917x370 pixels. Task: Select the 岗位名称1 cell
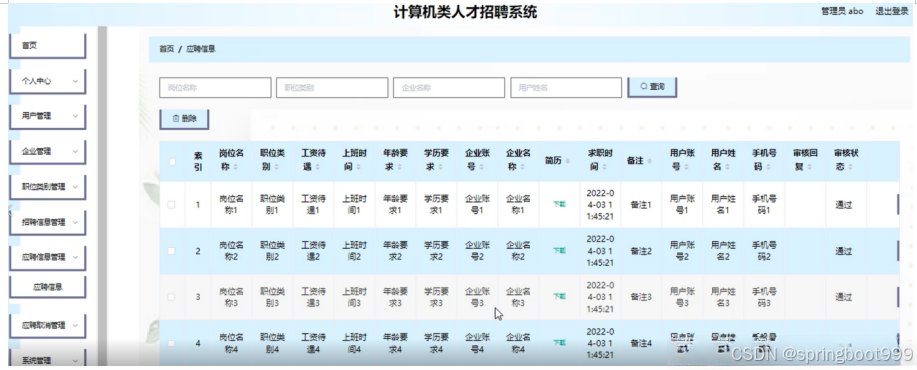point(231,204)
